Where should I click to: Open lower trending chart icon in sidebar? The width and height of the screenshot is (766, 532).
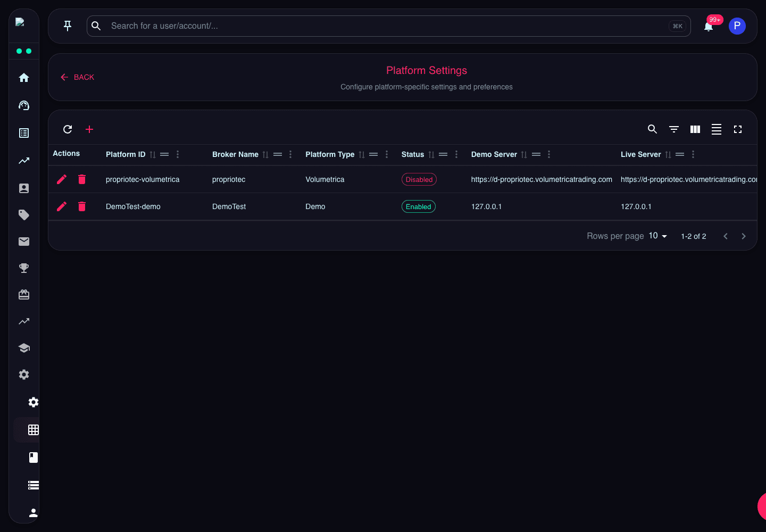[24, 321]
